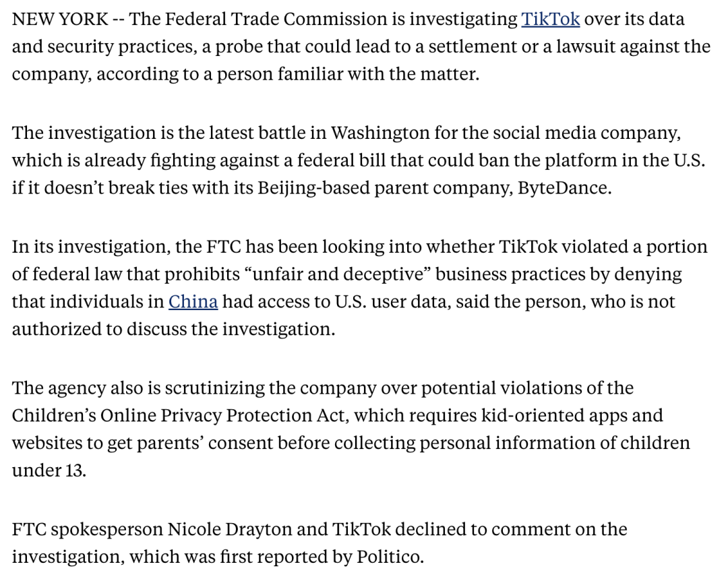Open the TikTok hyperlink in first paragraph
728x579 pixels.
[550, 19]
